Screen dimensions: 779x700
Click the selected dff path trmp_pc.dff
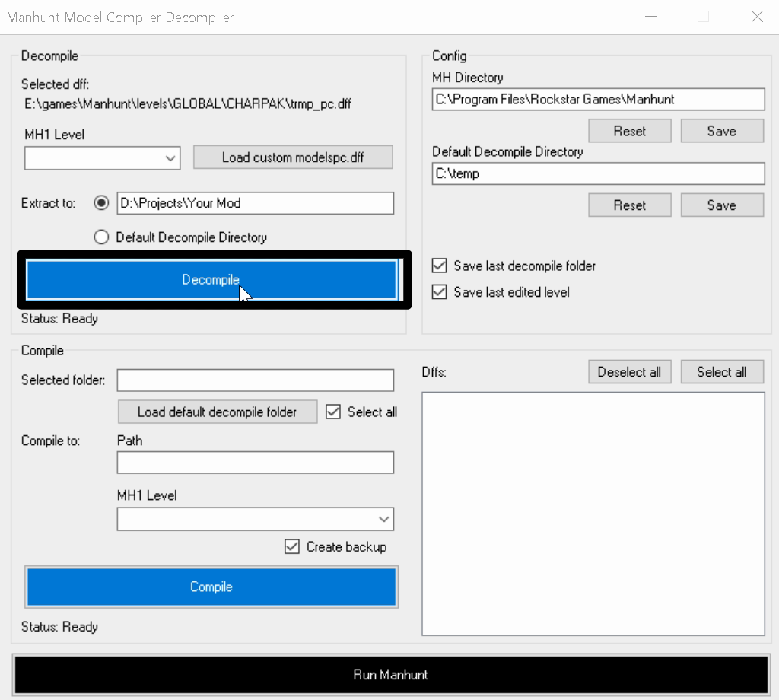188,103
